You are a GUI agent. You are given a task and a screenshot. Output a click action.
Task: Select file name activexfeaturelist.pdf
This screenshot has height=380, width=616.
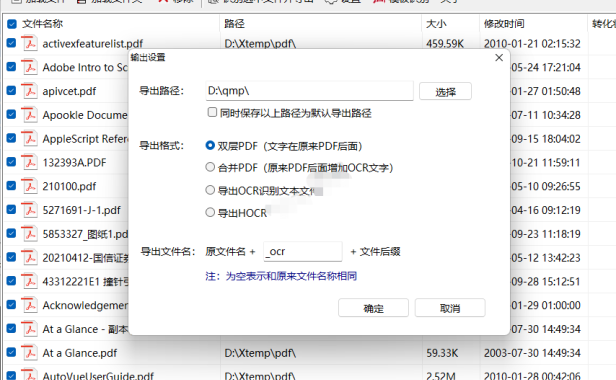[x=93, y=44]
